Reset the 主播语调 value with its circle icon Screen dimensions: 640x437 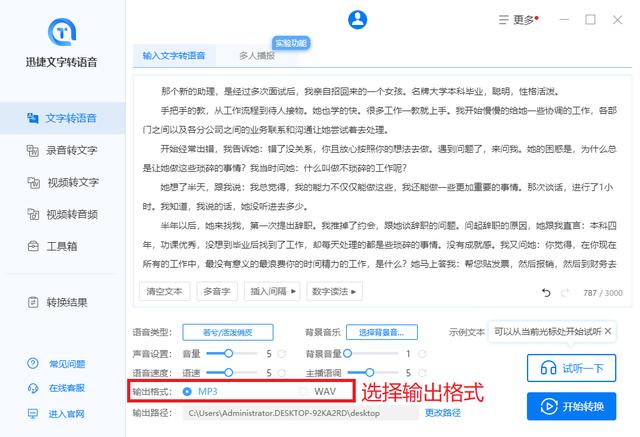click(x=422, y=373)
